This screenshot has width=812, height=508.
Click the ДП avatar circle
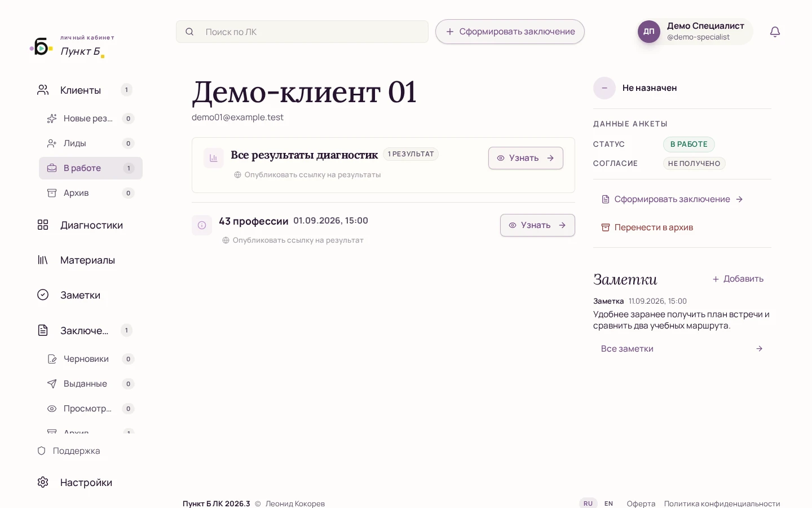(649, 32)
